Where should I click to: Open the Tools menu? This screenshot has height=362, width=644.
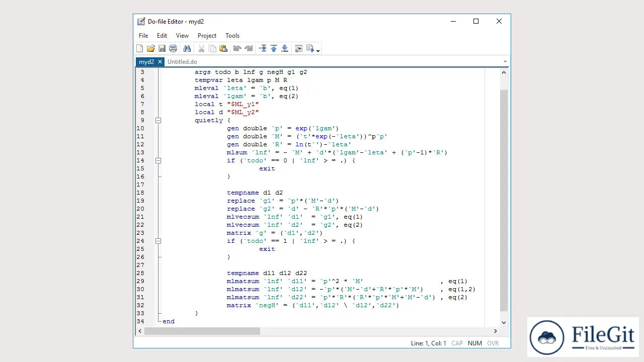[232, 36]
